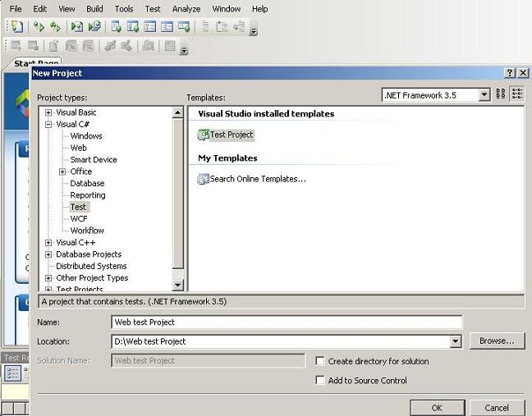Open the Analyze menu
The width and height of the screenshot is (532, 416).
point(186,9)
